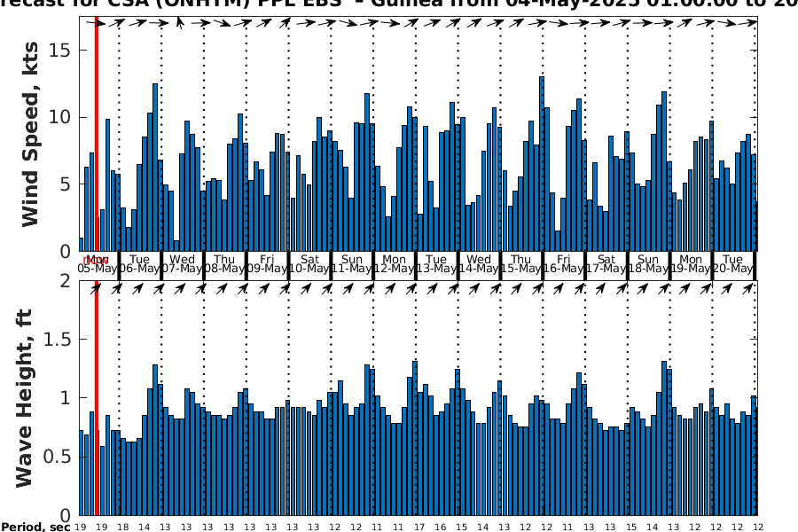798x532 pixels.
Task: Select the 'Thu 15-May' date label
Action: tap(520, 263)
